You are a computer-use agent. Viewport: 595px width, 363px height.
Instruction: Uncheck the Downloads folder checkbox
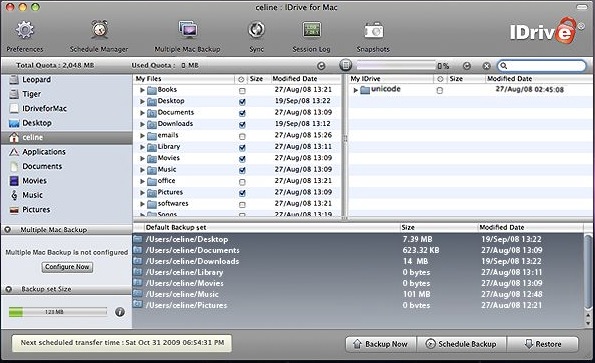tap(242, 125)
